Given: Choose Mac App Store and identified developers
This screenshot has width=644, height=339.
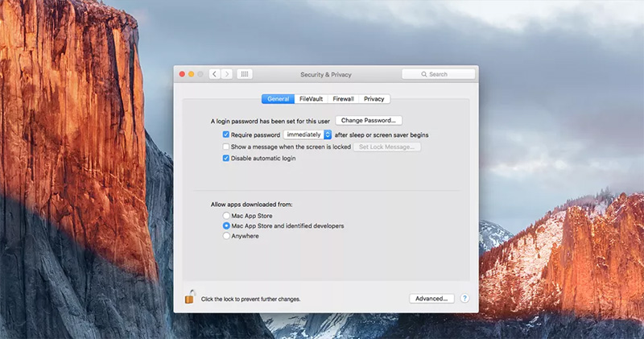Looking at the screenshot, I should coord(226,225).
